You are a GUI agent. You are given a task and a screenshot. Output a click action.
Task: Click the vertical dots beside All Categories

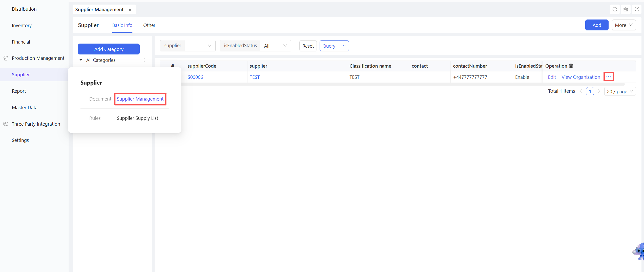[x=144, y=60]
